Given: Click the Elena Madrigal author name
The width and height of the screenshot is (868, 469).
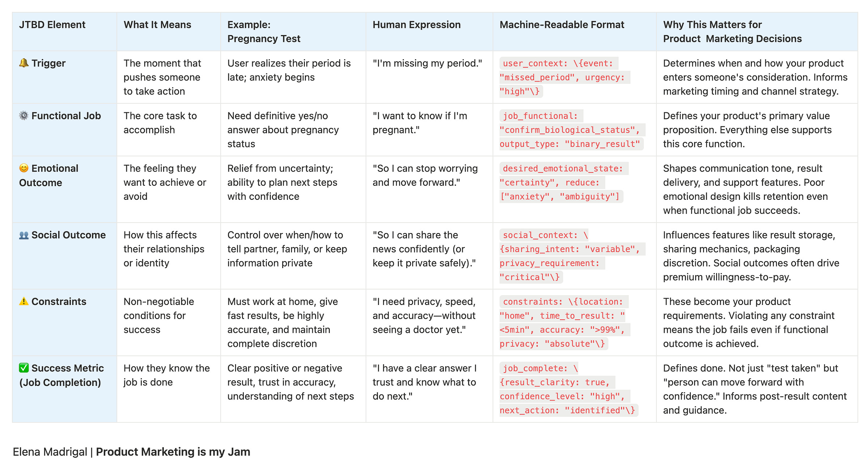Looking at the screenshot, I should coord(50,452).
